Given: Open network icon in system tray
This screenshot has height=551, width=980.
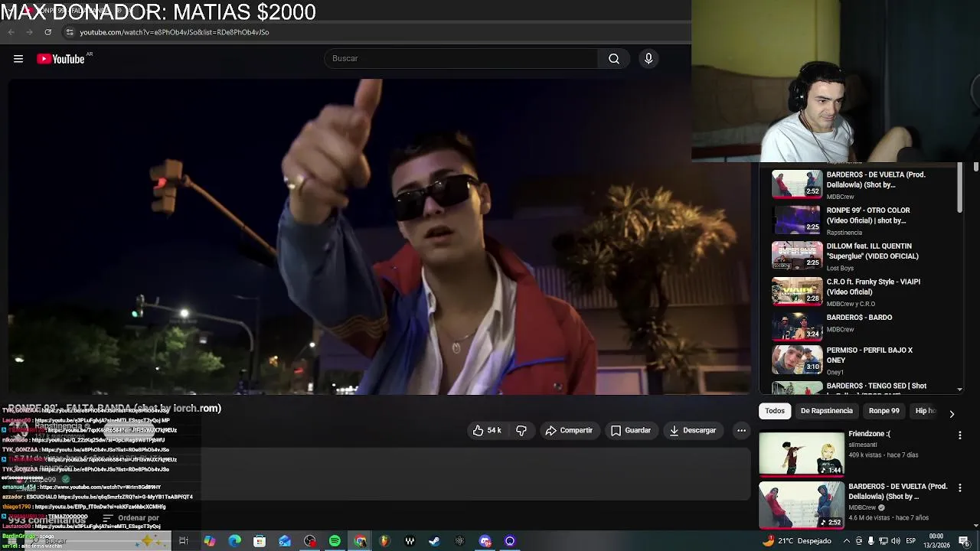Looking at the screenshot, I should click(884, 541).
